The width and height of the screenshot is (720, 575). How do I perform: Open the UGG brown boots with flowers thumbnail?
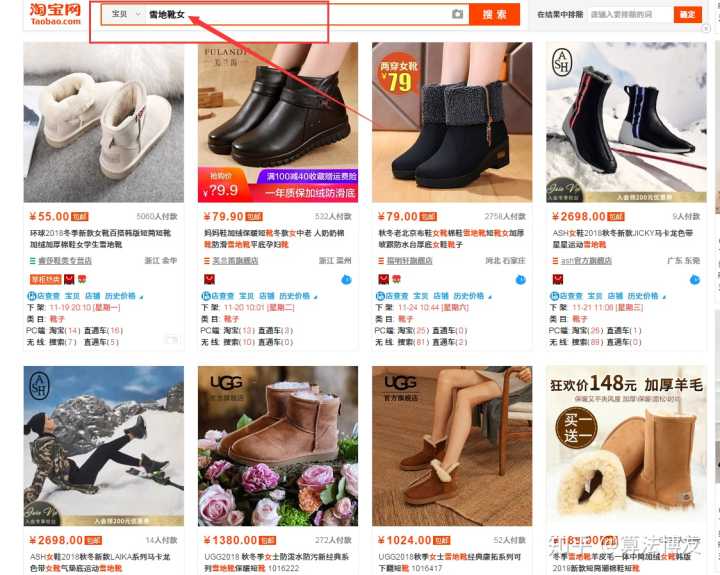278,446
